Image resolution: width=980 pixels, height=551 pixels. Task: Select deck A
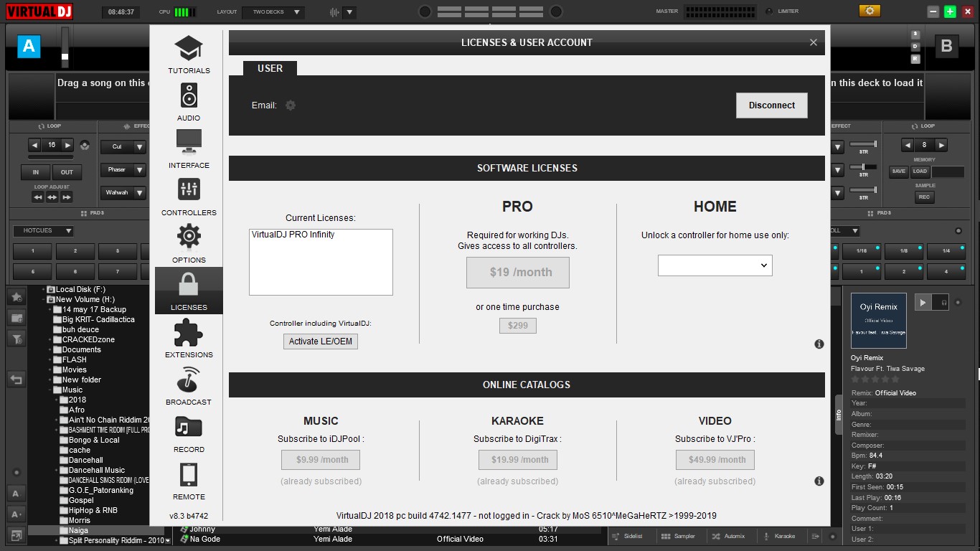tap(29, 47)
